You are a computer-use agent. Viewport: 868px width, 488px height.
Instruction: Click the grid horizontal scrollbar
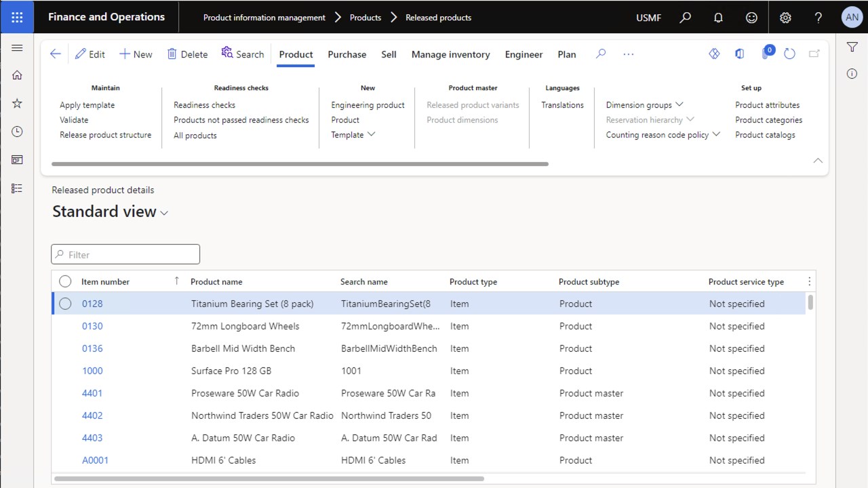click(269, 479)
